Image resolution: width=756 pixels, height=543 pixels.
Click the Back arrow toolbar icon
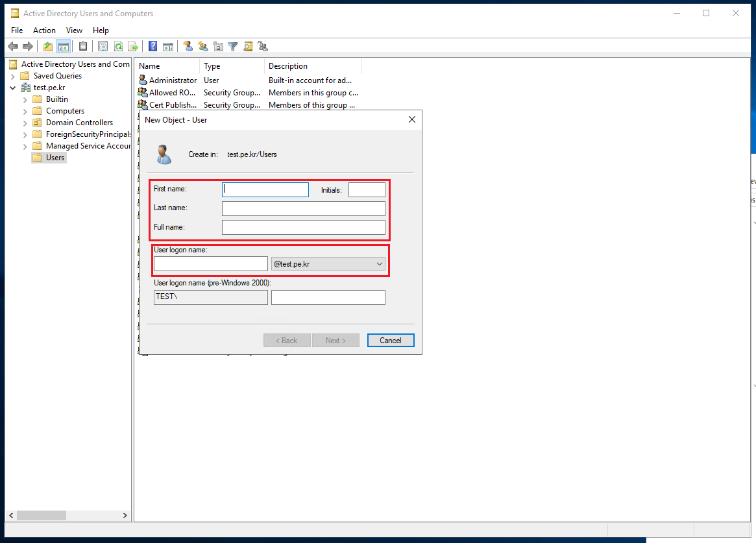click(13, 46)
